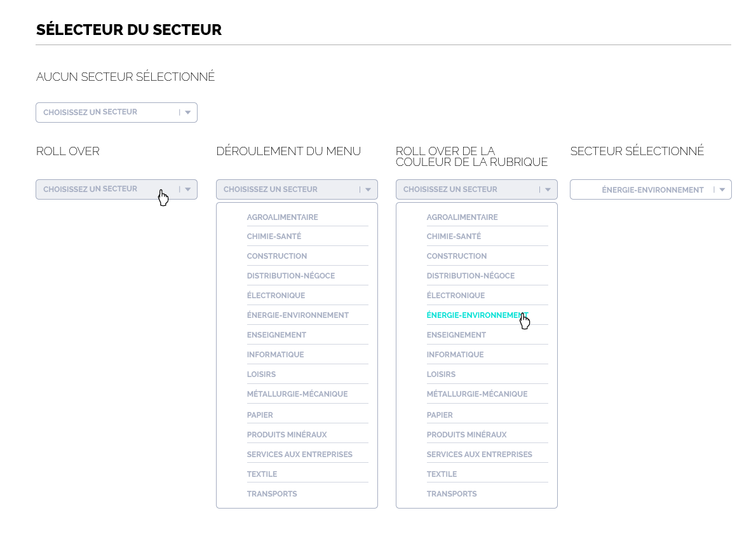
Task: Open the selected Énergie-Environnement combo box
Action: click(652, 189)
